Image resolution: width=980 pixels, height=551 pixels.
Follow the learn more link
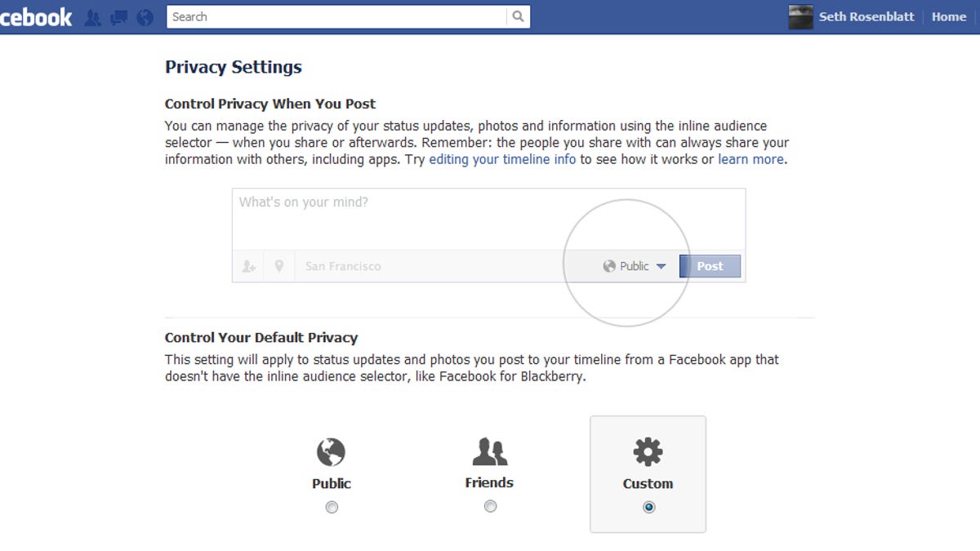(751, 159)
